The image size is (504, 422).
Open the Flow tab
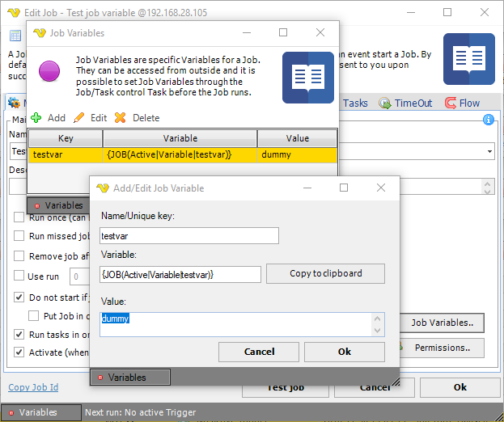tap(461, 103)
